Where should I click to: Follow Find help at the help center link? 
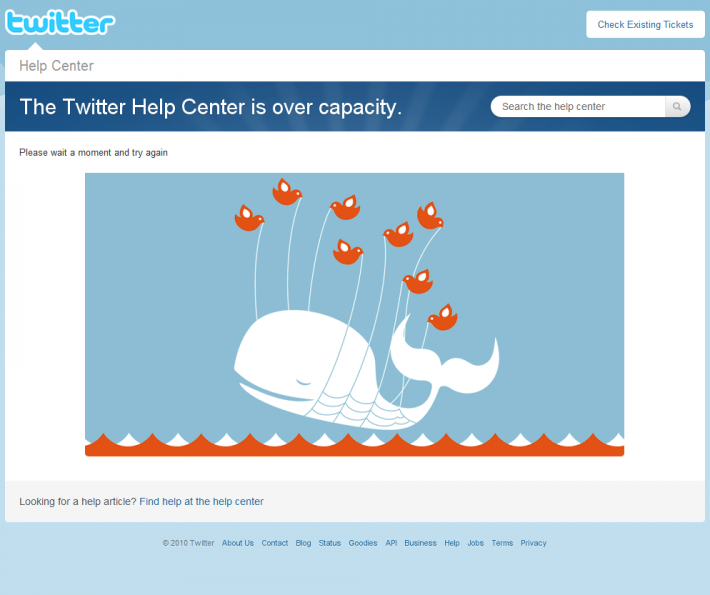[x=201, y=501]
